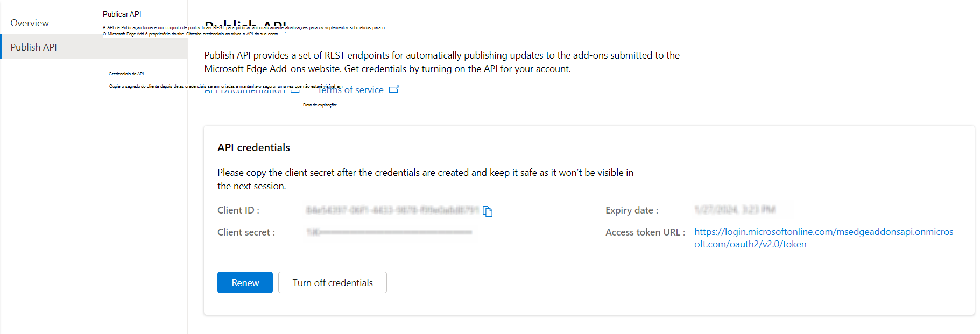Click the "Publicar API" overlay title
980x334 pixels.
pyautogui.click(x=122, y=14)
